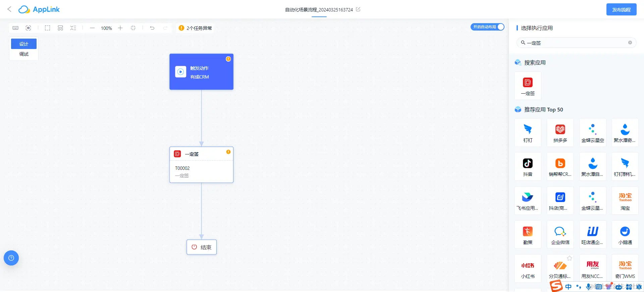Click the collapse nodes icon in toolbar
This screenshot has width=644, height=292.
coord(73,28)
